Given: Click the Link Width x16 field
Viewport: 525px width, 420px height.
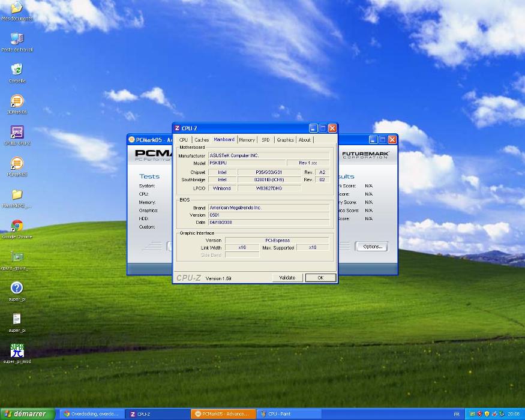Looking at the screenshot, I should 242,248.
